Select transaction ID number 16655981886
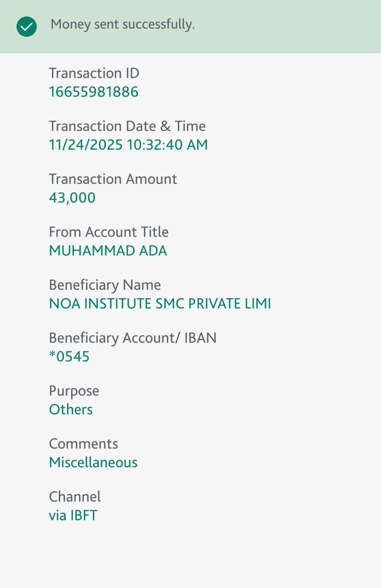381x588 pixels. [x=93, y=92]
